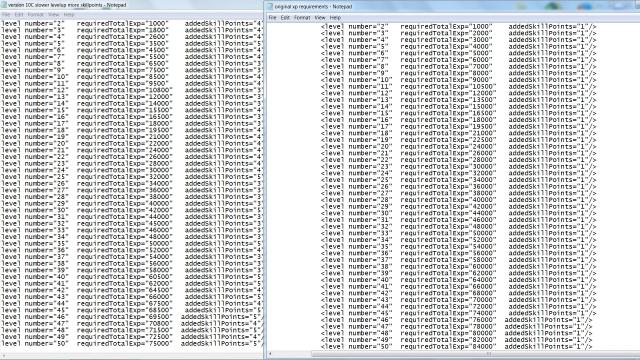
Task: Open the Edit menu in the version 10C window
Action: click(x=19, y=14)
